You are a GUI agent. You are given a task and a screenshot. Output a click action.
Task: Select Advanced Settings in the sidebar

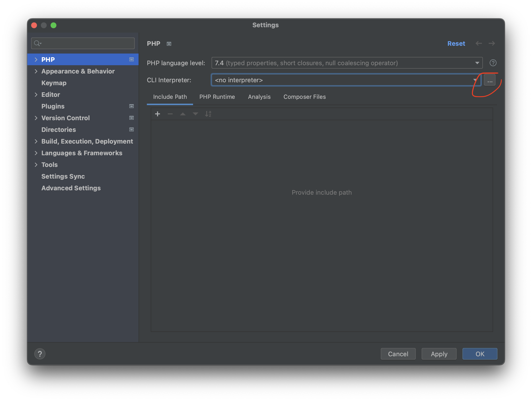coord(71,188)
